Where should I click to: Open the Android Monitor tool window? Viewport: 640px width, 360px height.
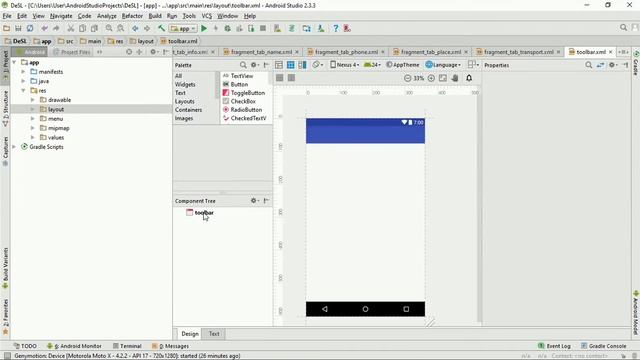click(74, 346)
